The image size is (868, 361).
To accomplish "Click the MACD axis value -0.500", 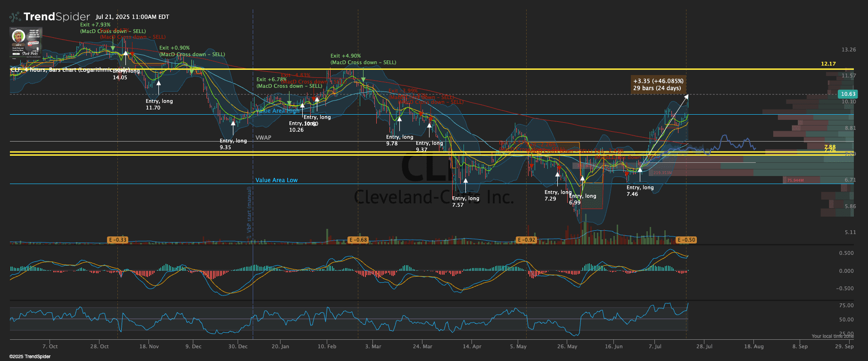I will coord(845,288).
